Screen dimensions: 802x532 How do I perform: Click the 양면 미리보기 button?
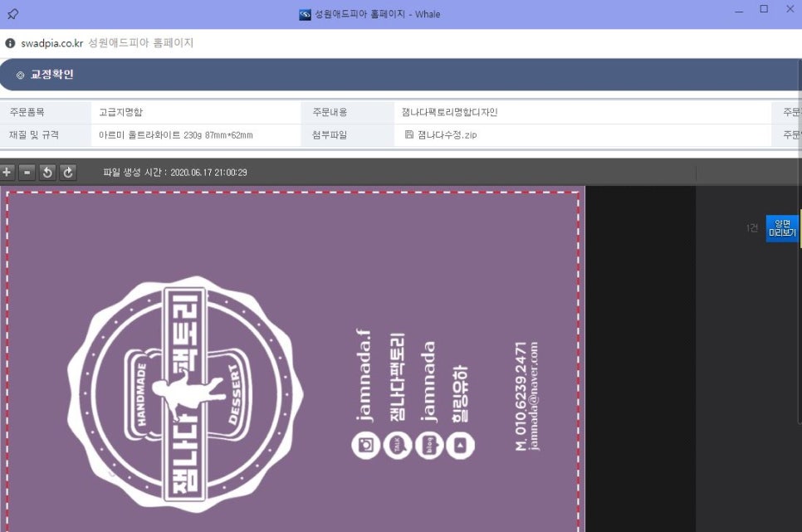782,228
